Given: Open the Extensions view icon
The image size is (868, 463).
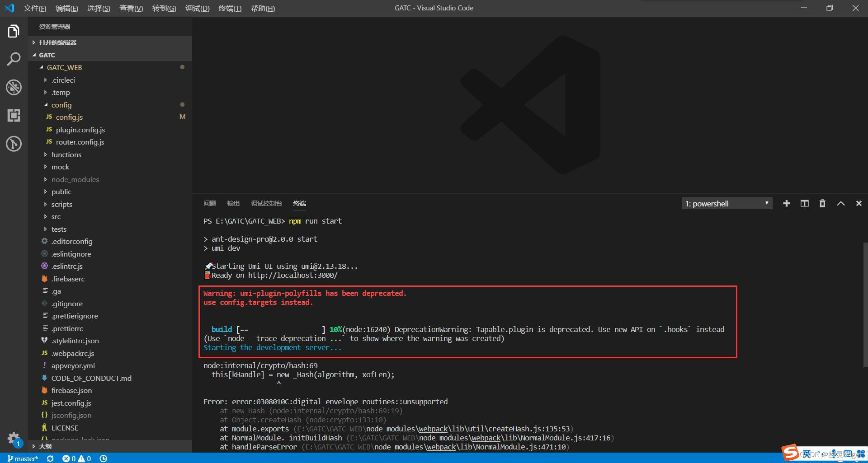Looking at the screenshot, I should tap(14, 116).
